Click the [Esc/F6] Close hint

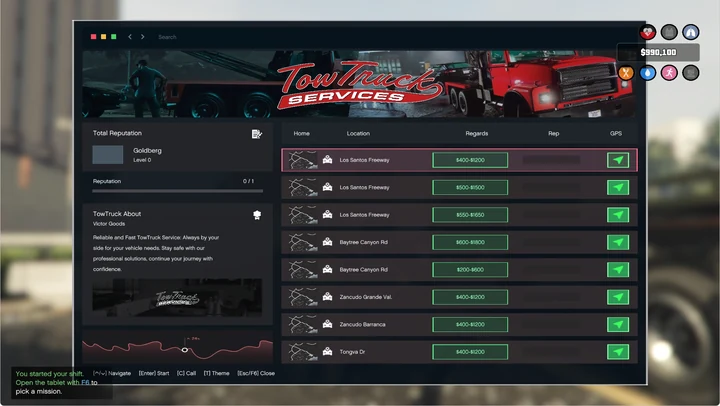[x=256, y=373]
